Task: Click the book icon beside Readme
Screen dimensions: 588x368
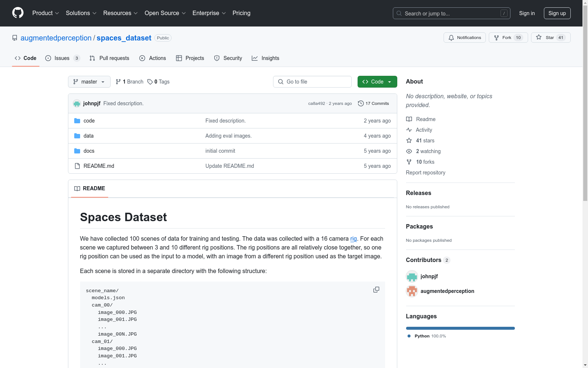Action: click(x=409, y=119)
